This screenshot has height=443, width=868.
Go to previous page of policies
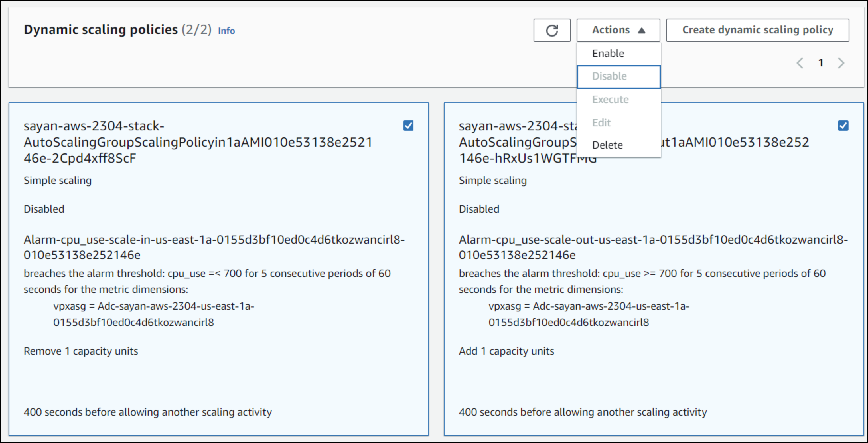[800, 63]
